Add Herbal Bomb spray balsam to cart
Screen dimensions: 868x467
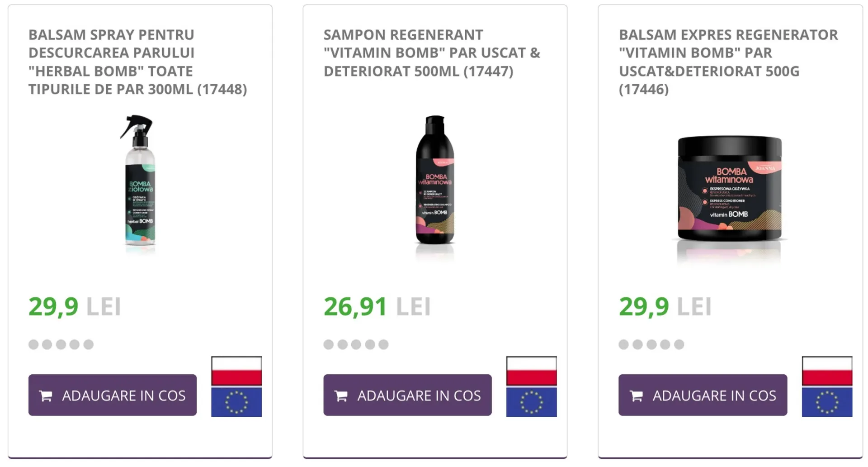[x=113, y=395]
